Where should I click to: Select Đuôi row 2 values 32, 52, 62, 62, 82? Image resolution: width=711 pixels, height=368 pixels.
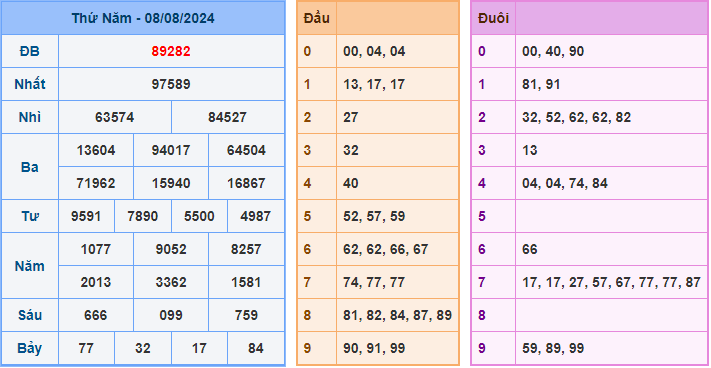click(576, 117)
